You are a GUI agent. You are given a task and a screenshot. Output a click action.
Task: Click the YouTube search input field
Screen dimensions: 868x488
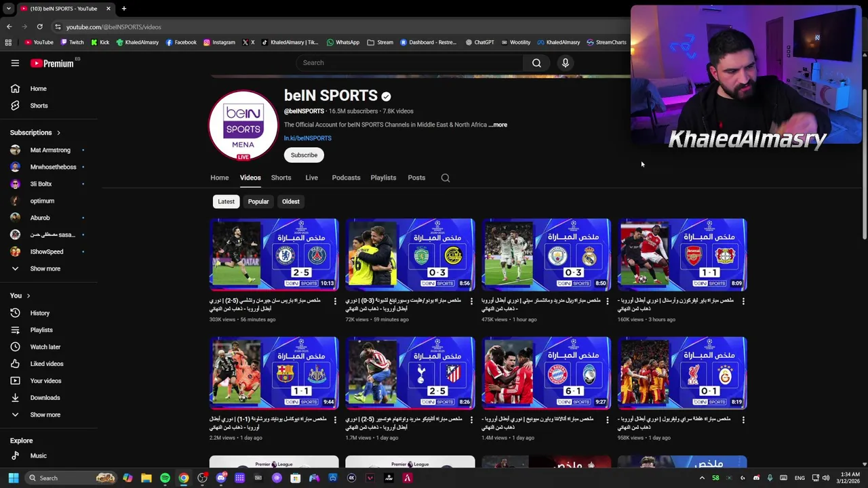click(x=410, y=63)
